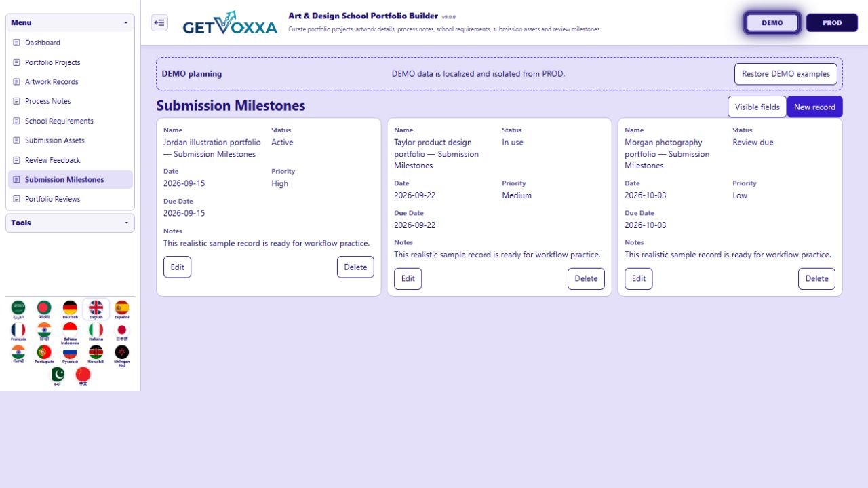This screenshot has height=488, width=868.
Task: Click the list icon beside Dashboard
Action: coord(17,43)
